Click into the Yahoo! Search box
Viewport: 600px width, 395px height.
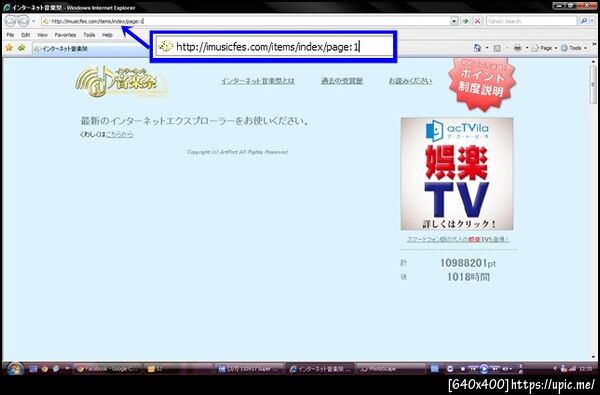[531, 21]
